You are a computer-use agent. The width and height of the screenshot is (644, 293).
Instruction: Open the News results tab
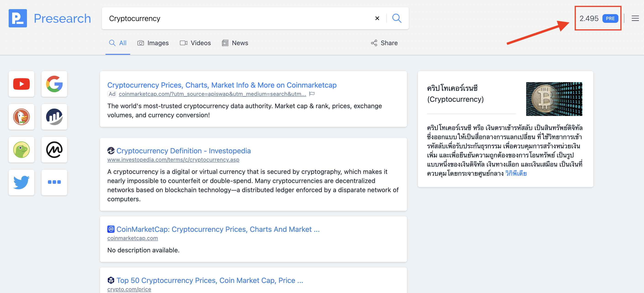235,43
